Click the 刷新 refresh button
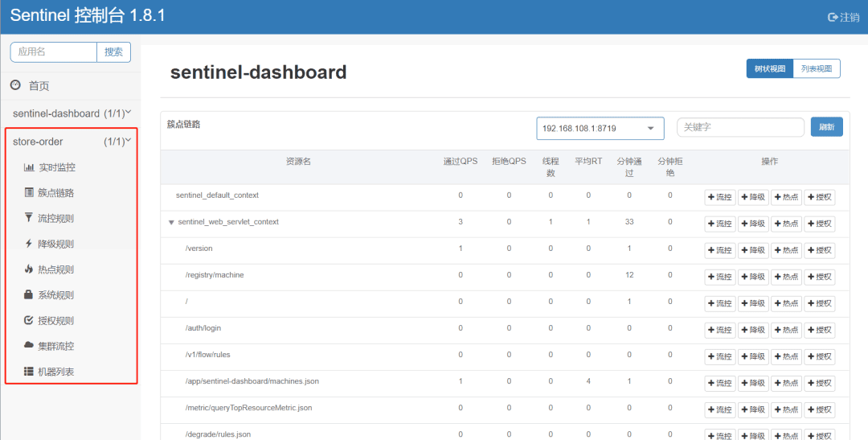 coord(826,128)
